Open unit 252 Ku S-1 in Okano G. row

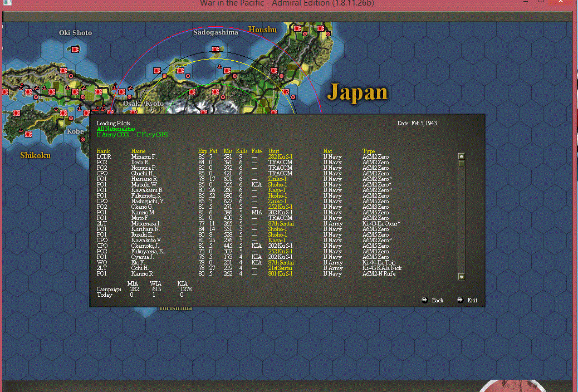point(280,207)
